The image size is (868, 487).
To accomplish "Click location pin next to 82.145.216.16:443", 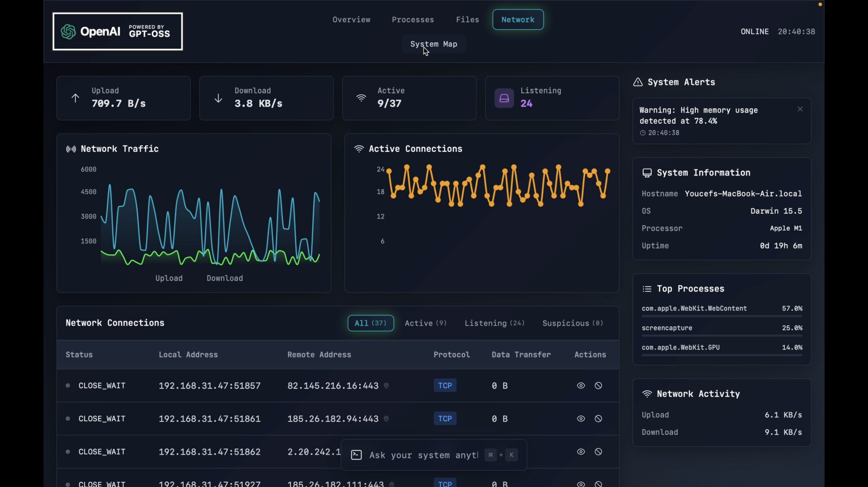I will [386, 386].
